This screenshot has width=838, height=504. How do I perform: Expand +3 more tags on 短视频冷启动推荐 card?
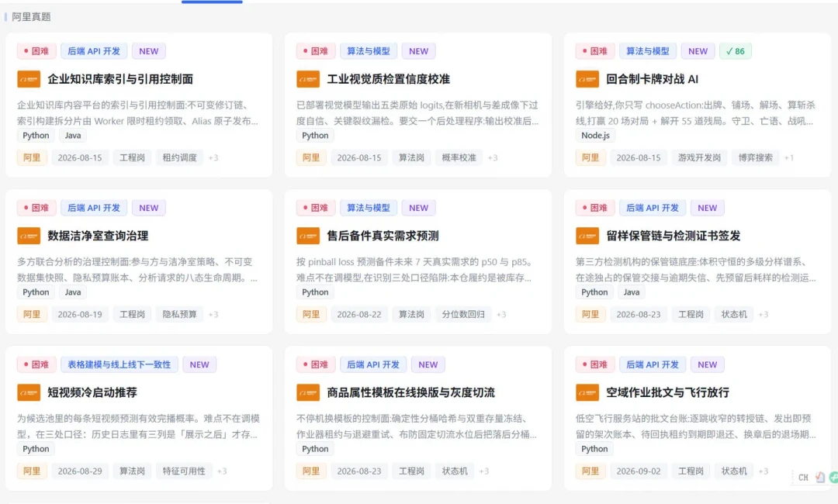(x=222, y=471)
